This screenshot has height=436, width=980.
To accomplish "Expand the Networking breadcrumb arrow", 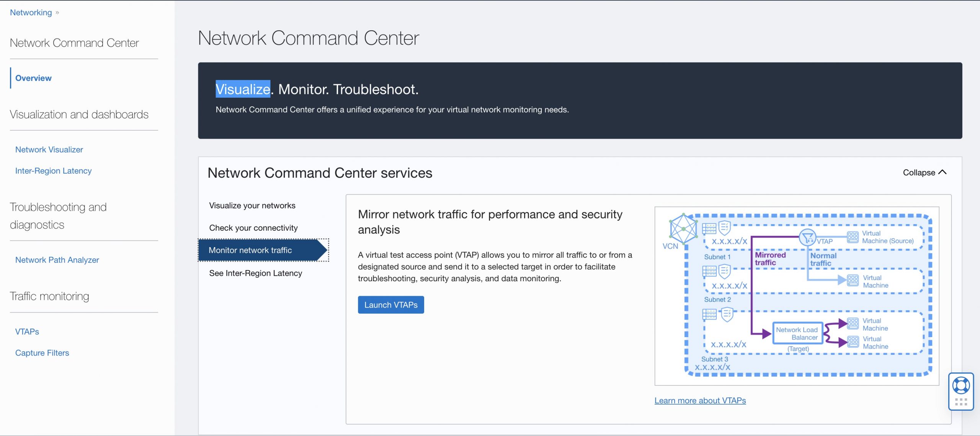I will tap(57, 12).
